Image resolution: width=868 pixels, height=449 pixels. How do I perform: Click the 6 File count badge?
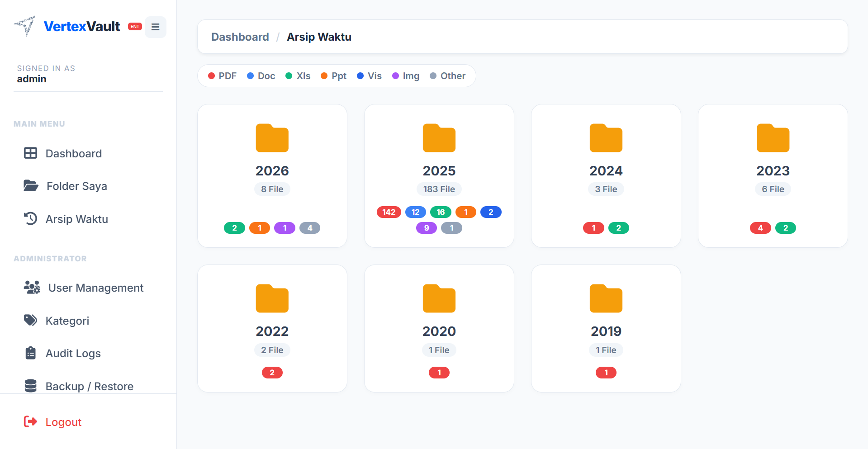click(x=773, y=189)
